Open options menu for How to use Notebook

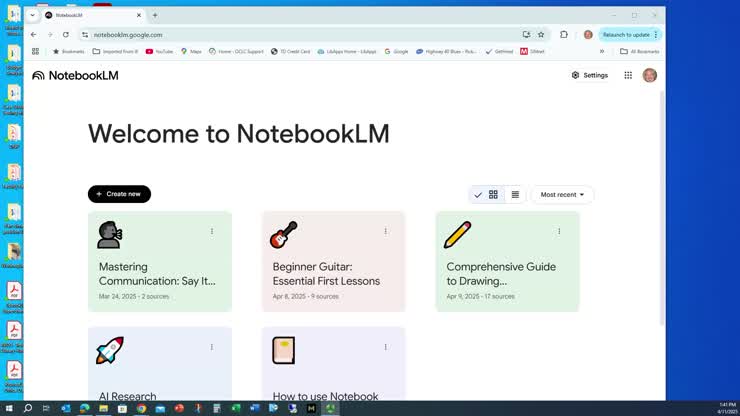pos(386,347)
